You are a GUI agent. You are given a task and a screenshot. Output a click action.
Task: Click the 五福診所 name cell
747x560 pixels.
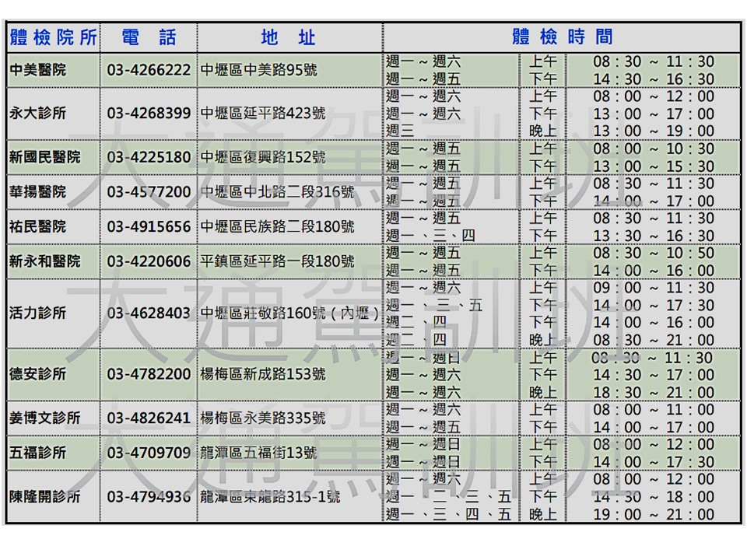(38, 453)
